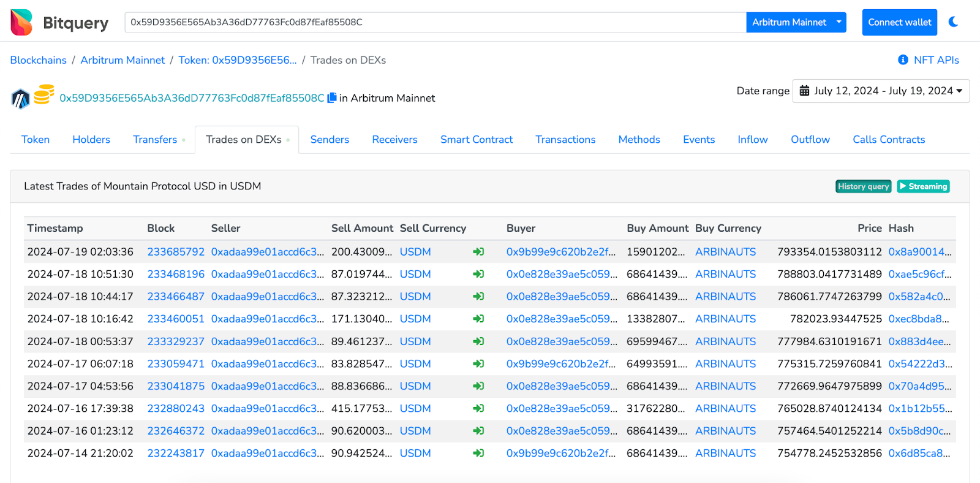Click trade arrow icon in block 233685792 row
Screen dimensions: 980x483
pos(478,252)
